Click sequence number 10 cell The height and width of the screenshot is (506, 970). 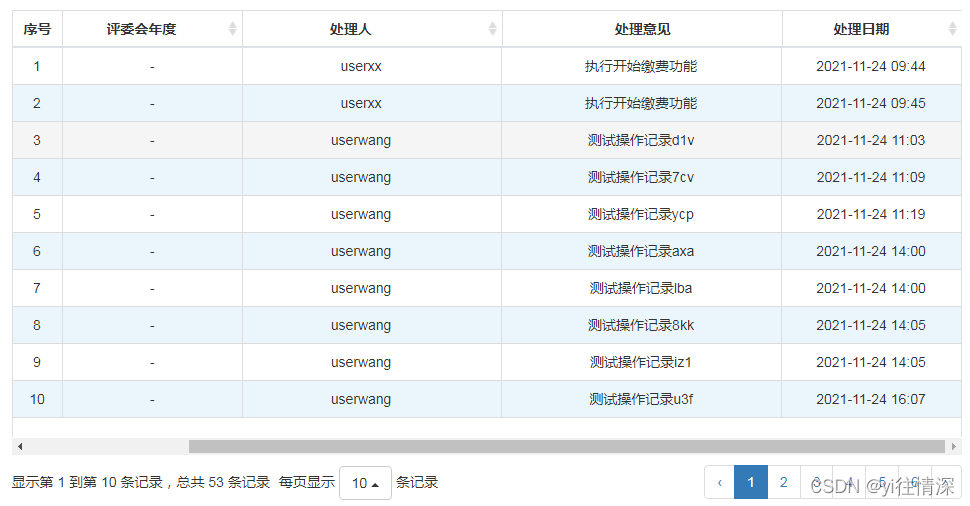point(37,400)
